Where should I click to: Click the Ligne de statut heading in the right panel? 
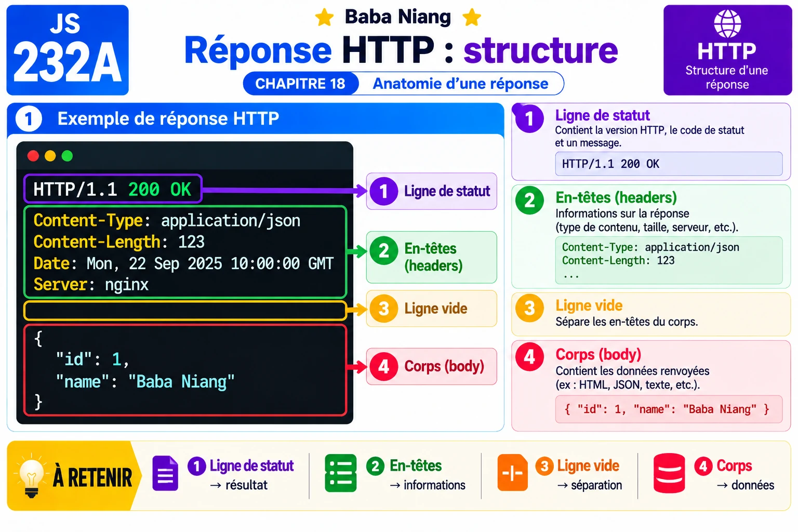click(x=602, y=115)
